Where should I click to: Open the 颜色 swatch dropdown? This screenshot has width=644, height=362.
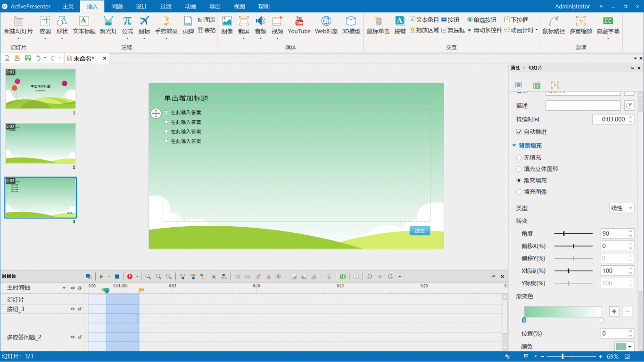coord(624,346)
